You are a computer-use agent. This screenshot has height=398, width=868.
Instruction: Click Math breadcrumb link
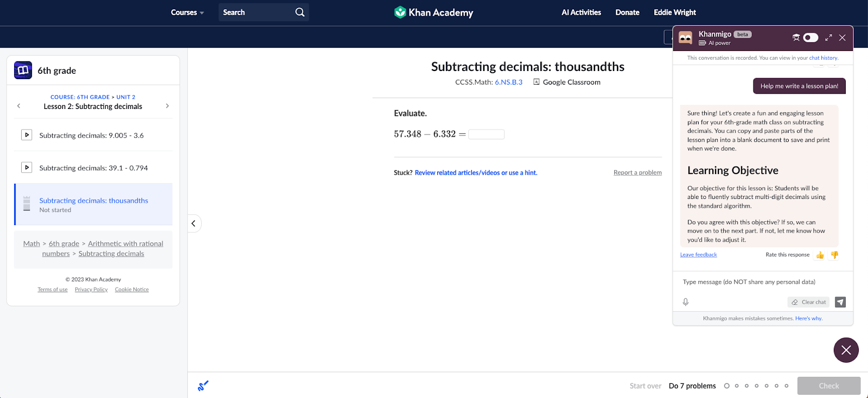tap(31, 244)
